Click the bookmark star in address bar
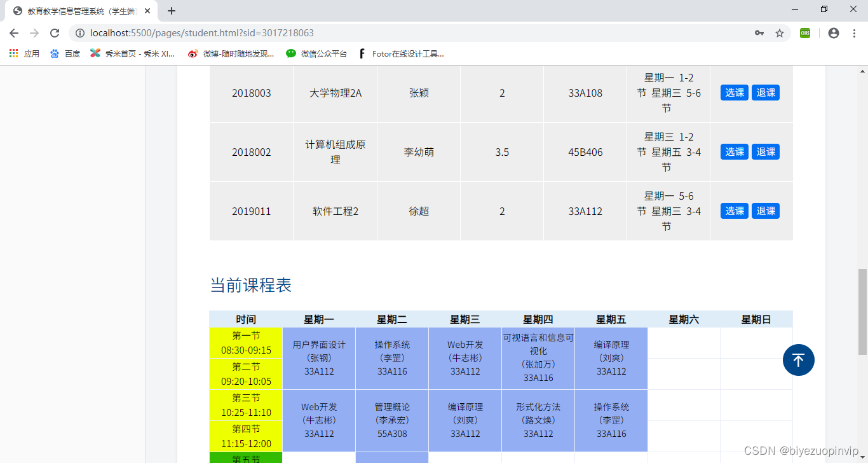This screenshot has width=868, height=463. [780, 33]
